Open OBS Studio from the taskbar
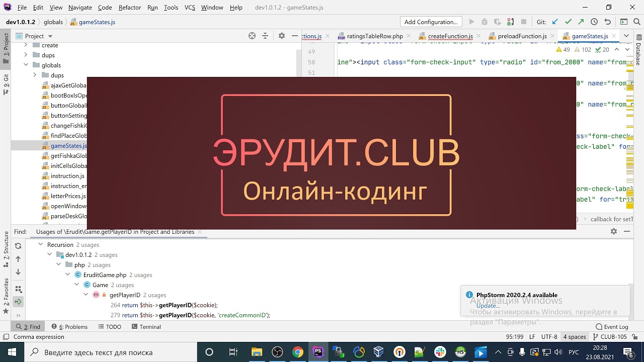644x362 pixels. coord(277,352)
